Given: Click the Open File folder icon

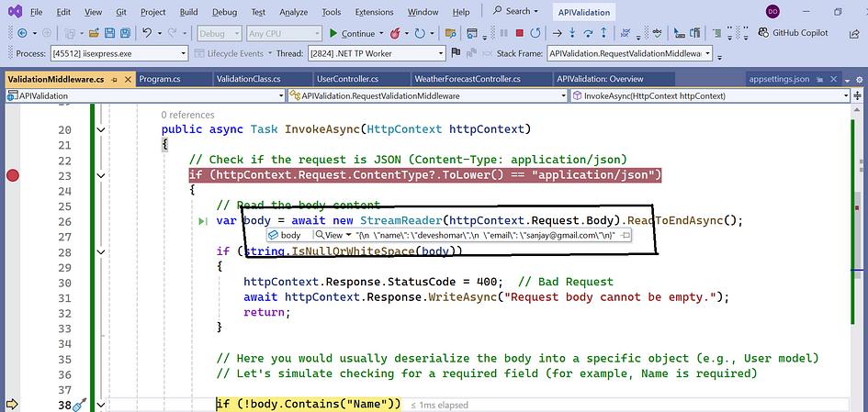Looking at the screenshot, I should [94, 33].
